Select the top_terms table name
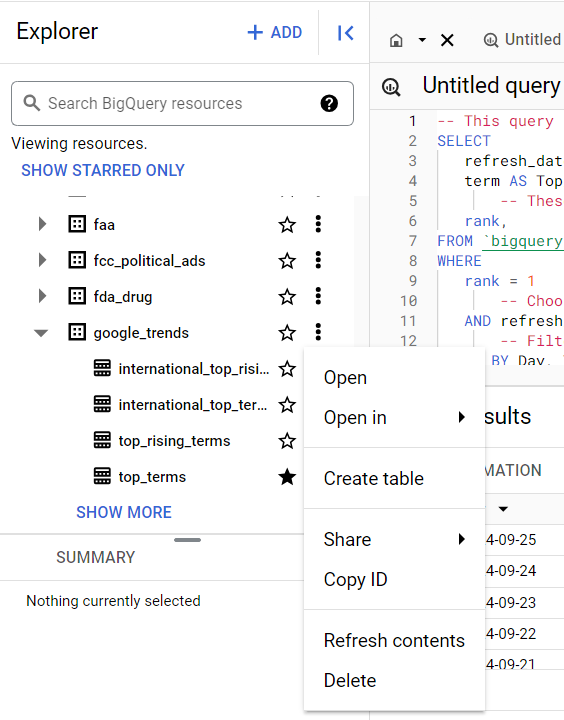Image resolution: width=564 pixels, height=720 pixels. coord(152,477)
